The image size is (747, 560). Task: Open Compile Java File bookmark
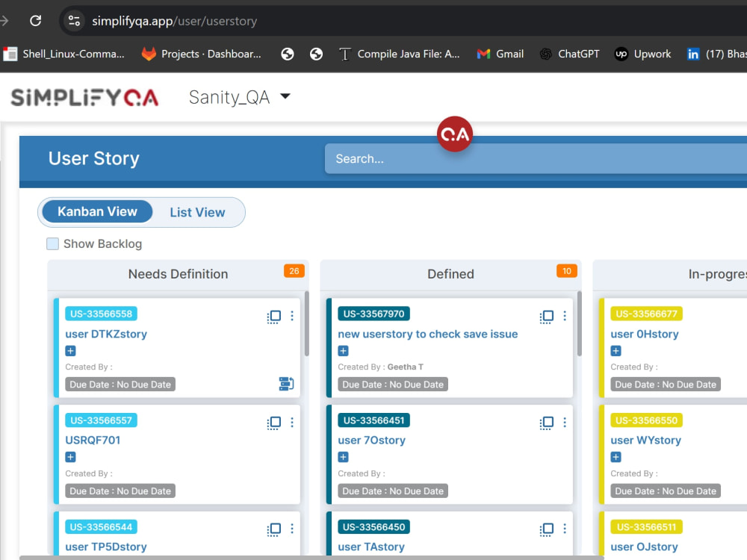coord(399,54)
